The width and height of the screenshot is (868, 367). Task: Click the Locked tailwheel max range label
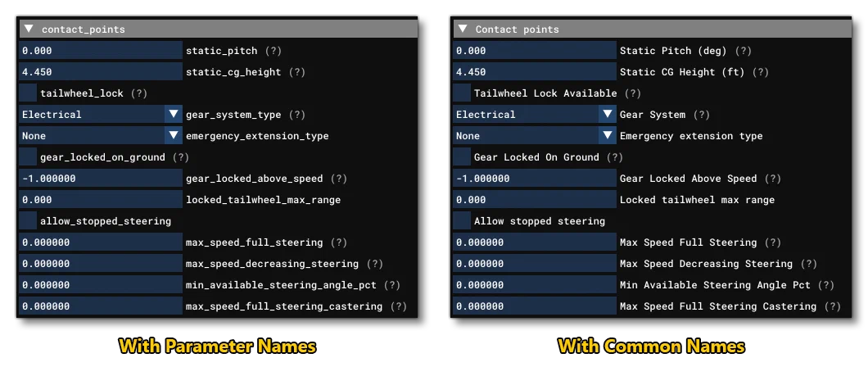(697, 200)
